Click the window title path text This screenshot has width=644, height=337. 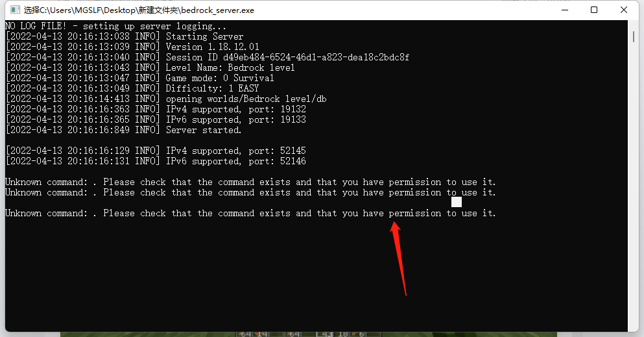point(139,10)
